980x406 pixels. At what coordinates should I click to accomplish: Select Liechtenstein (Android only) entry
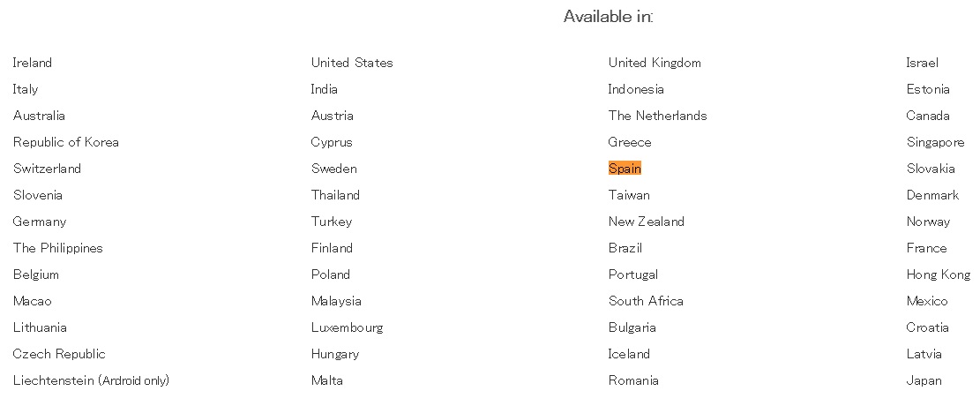91,380
